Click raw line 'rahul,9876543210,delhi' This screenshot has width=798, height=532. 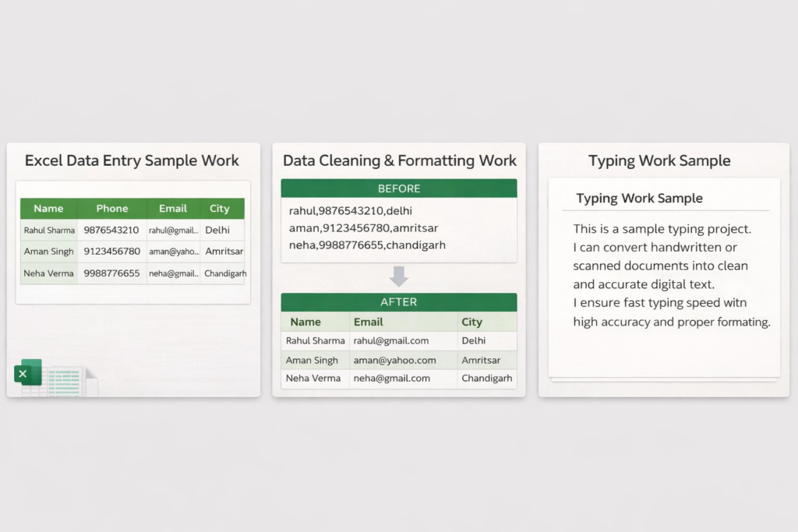point(351,210)
